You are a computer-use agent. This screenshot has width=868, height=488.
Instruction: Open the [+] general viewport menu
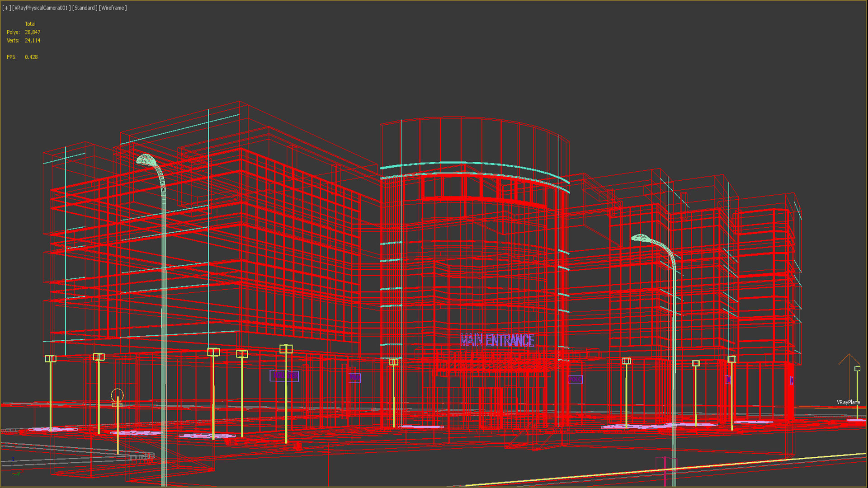[x=6, y=8]
